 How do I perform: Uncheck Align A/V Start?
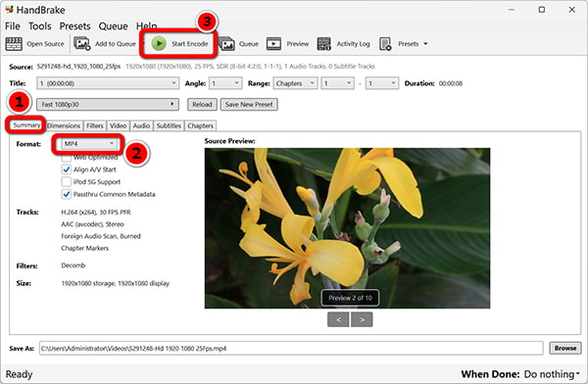[67, 169]
